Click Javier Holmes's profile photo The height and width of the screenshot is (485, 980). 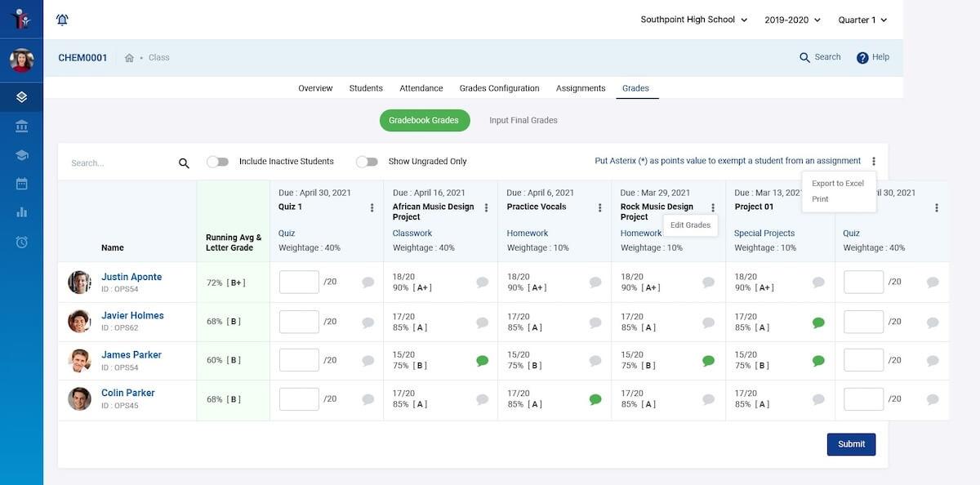pyautogui.click(x=79, y=321)
